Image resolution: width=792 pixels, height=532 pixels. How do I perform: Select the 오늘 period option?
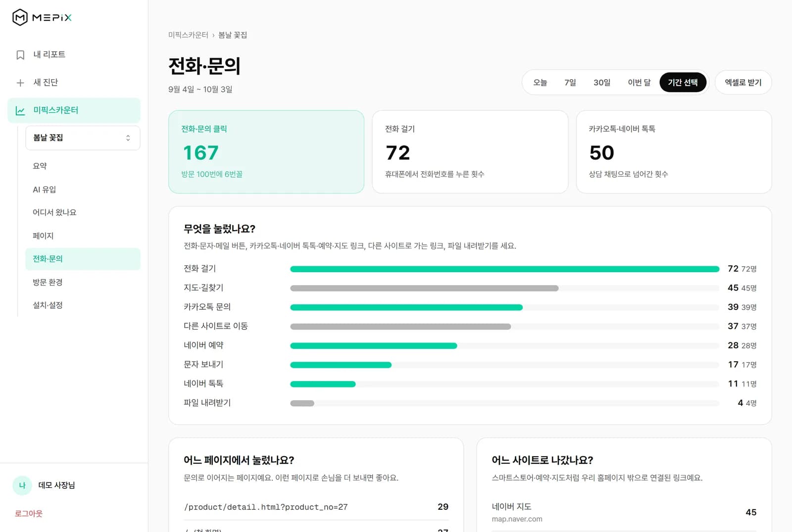540,82
